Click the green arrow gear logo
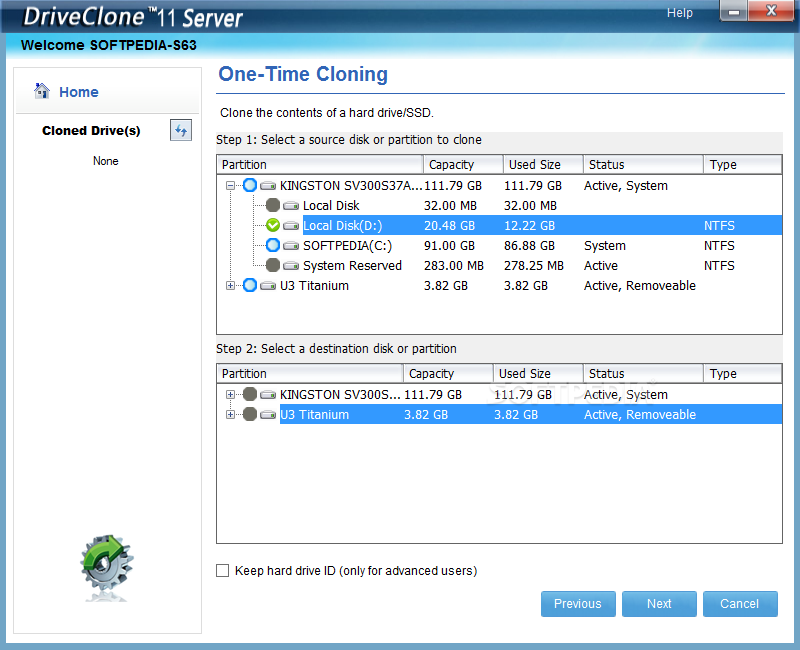 point(107,564)
